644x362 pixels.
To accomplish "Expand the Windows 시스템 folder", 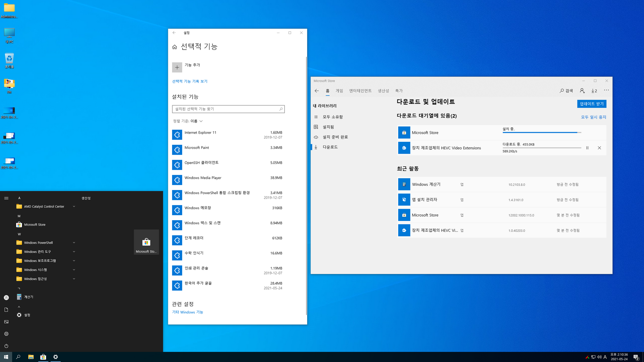I will 46,270.
